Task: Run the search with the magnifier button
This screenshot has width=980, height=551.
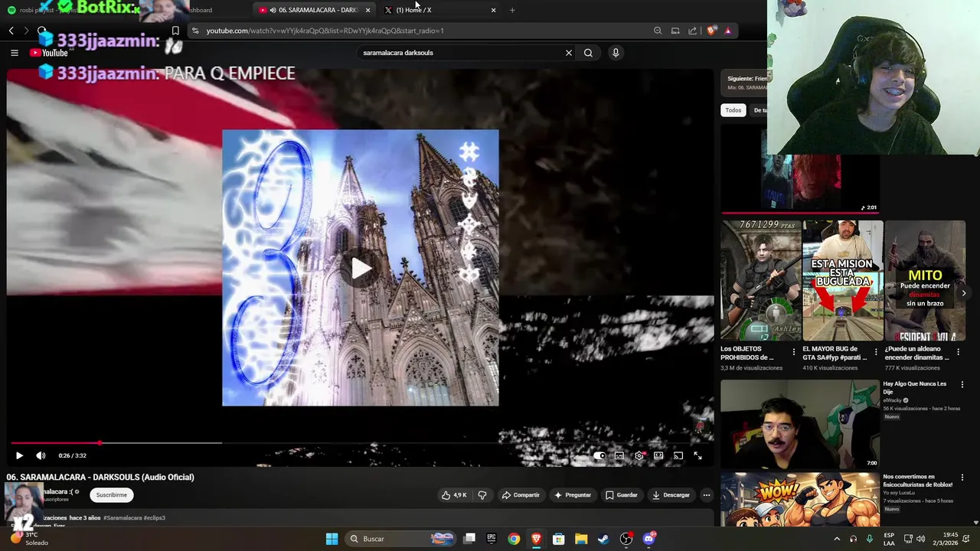Action: point(588,53)
